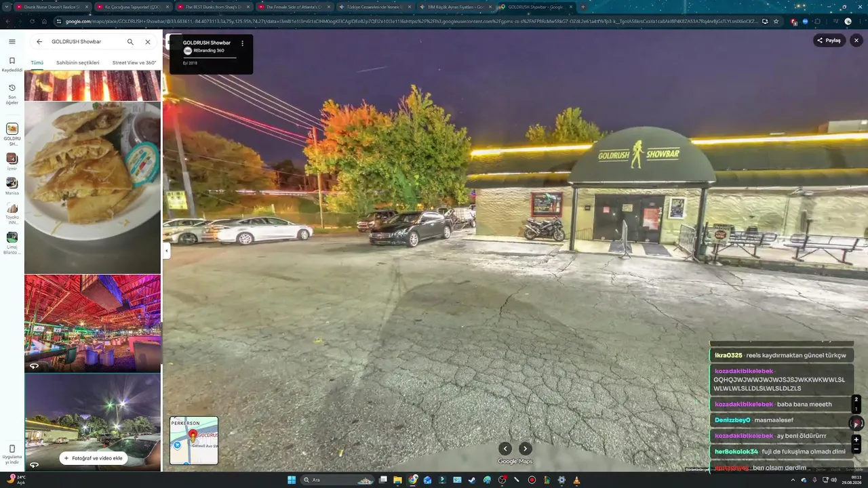The width and height of the screenshot is (868, 488).
Task: Open Kaydedildi saved places
Action: [12, 64]
